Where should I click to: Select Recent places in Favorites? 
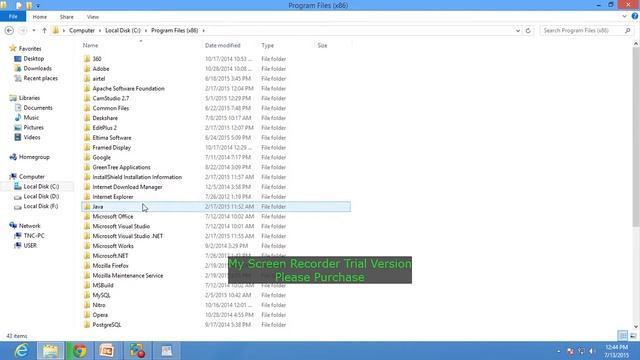[x=40, y=78]
